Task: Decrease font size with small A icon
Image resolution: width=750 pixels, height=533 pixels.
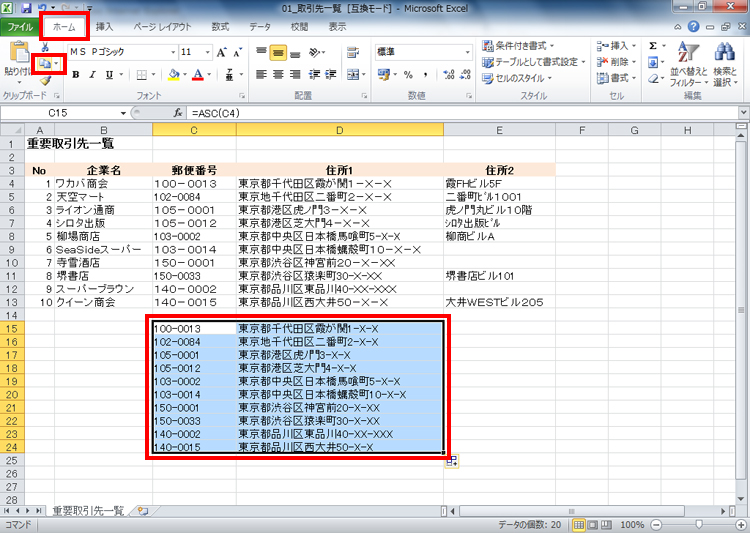Action: click(x=238, y=52)
